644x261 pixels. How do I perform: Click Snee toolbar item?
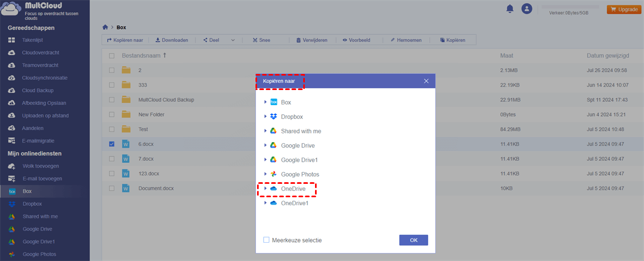pos(261,40)
